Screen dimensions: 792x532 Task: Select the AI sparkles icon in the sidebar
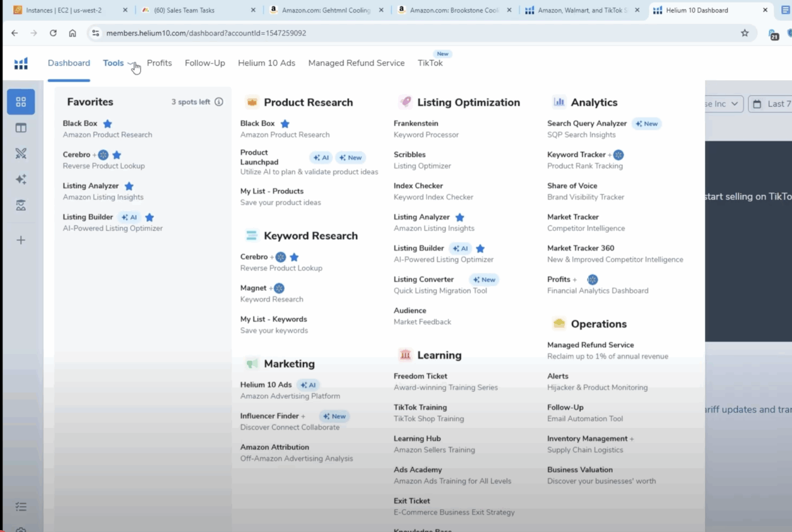click(21, 179)
